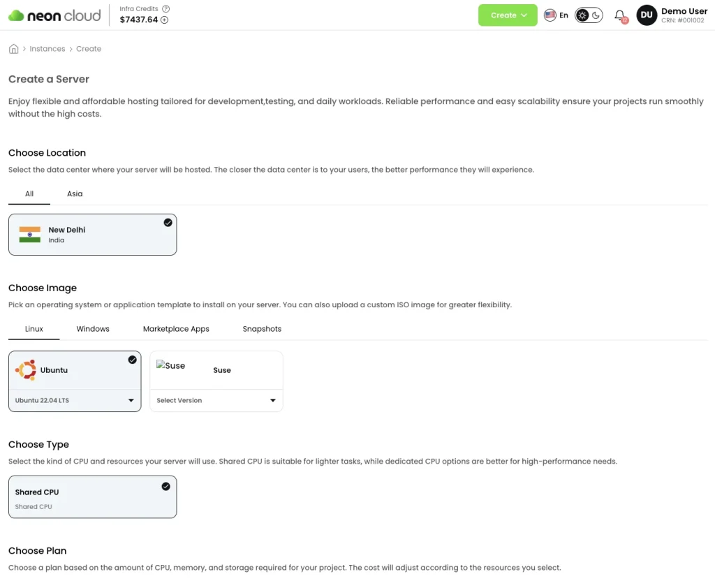
Task: Open the Snapshots tab
Action: pyautogui.click(x=262, y=329)
